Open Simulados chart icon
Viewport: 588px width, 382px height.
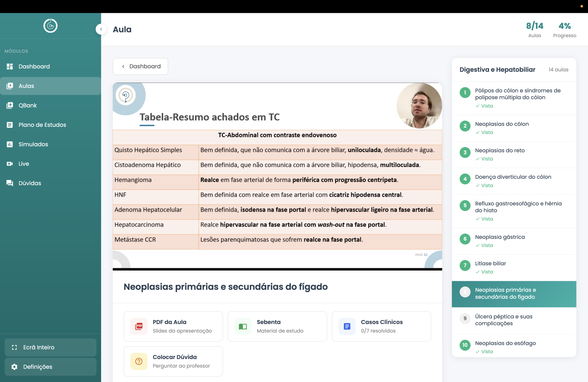click(x=10, y=144)
